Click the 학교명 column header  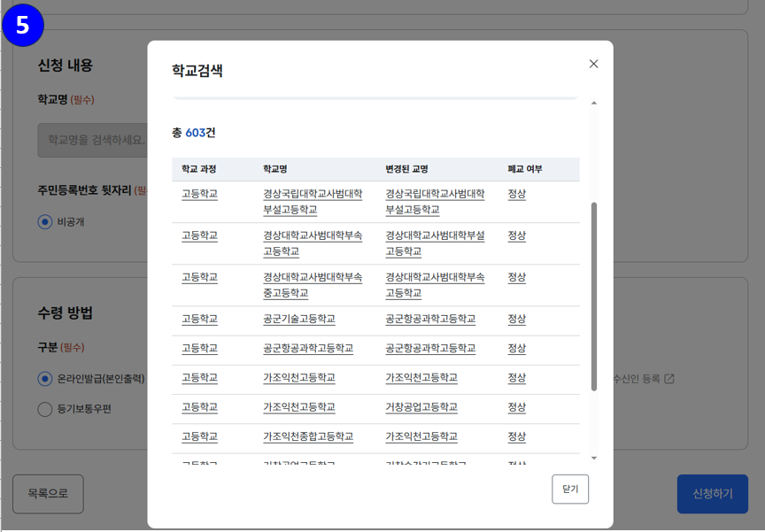[275, 169]
